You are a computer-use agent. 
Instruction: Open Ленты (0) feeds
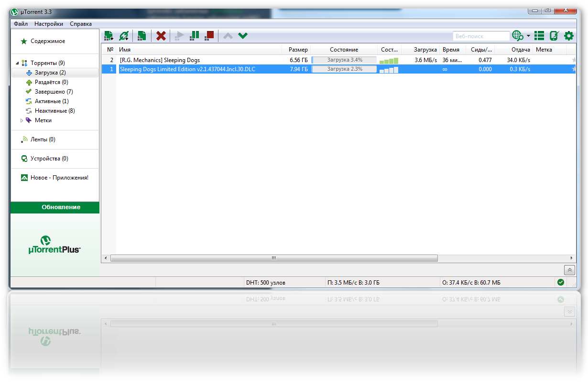(x=43, y=139)
